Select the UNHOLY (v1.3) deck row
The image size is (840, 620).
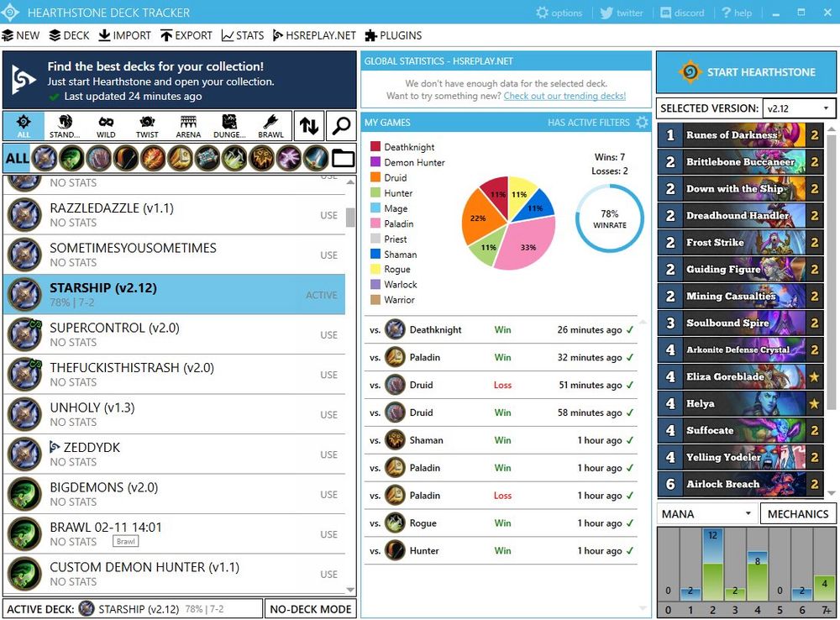174,414
